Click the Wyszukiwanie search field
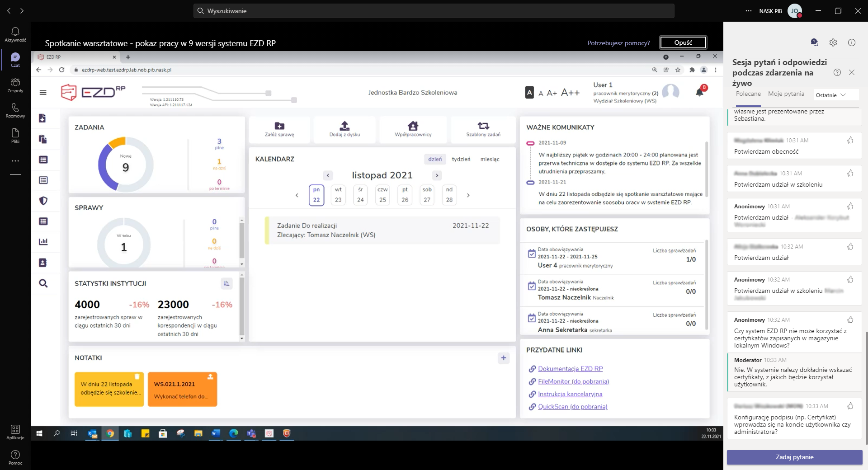 (434, 11)
